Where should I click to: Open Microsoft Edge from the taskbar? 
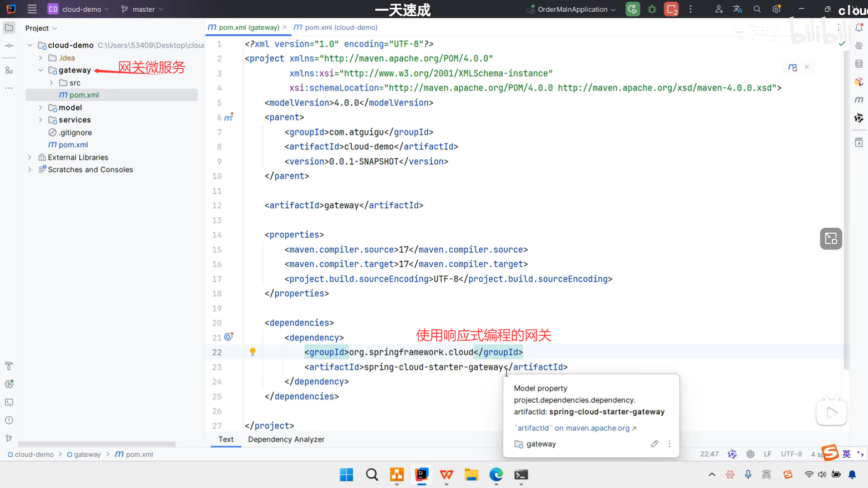click(496, 475)
